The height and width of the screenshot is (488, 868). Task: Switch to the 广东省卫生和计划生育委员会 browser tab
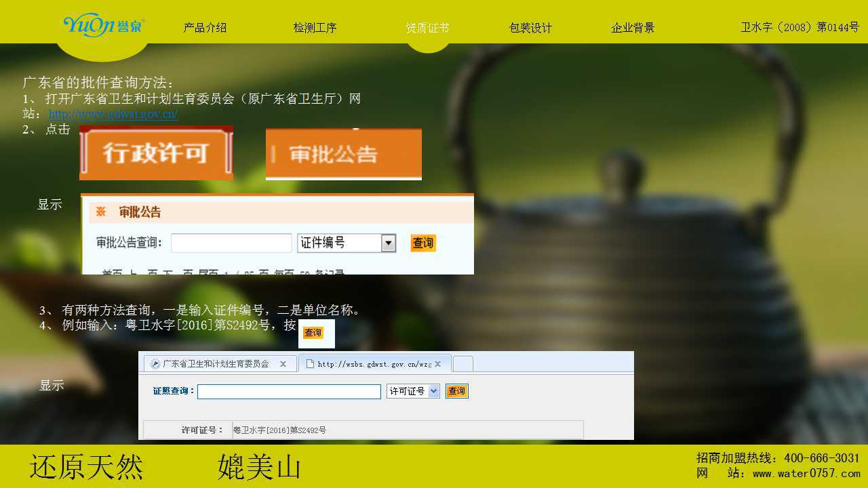tap(220, 364)
